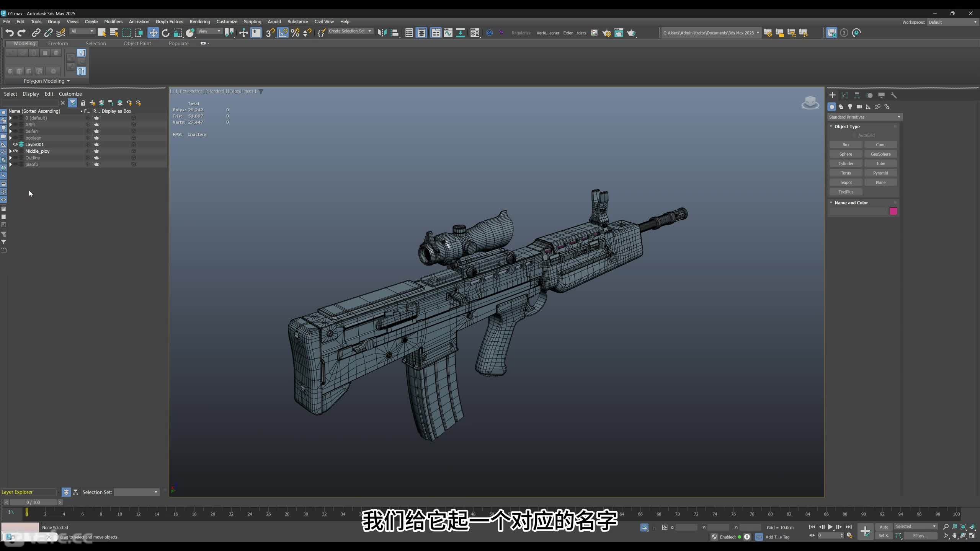Activate the Select and Link tool
The height and width of the screenshot is (551, 980).
[x=36, y=33]
